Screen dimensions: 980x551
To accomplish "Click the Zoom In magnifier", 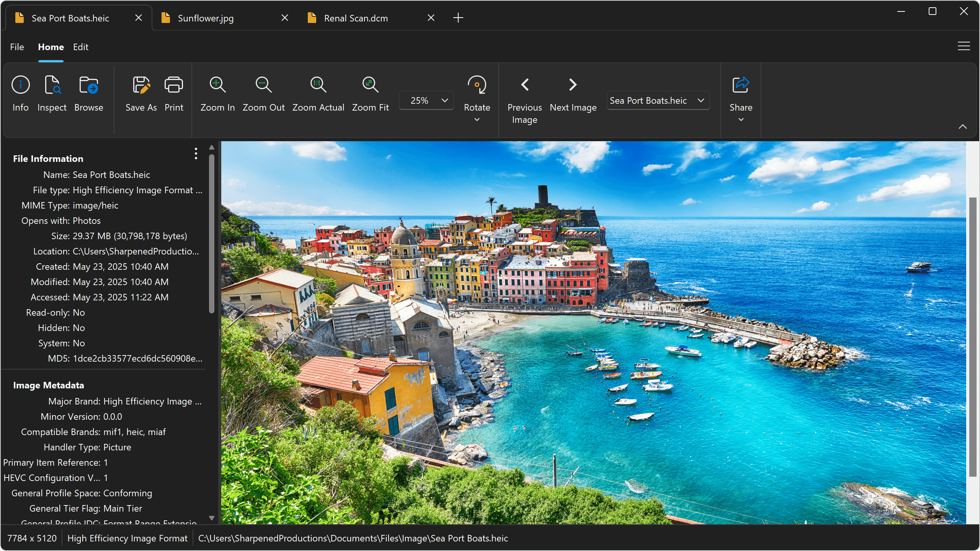I will click(x=217, y=85).
